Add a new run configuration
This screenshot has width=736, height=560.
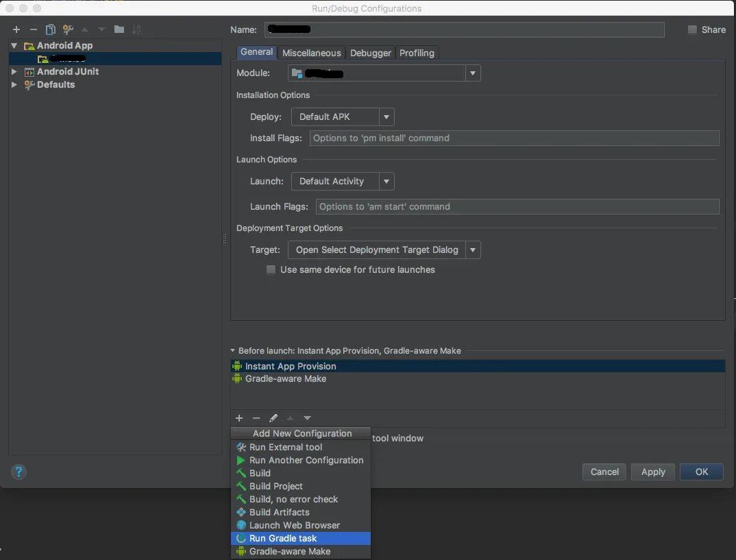pos(16,29)
